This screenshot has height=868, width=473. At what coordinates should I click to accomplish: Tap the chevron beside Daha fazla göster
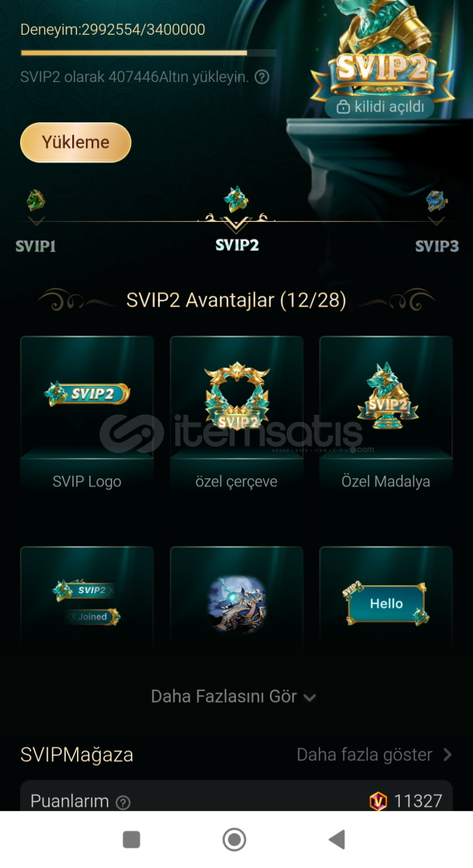pos(447,755)
